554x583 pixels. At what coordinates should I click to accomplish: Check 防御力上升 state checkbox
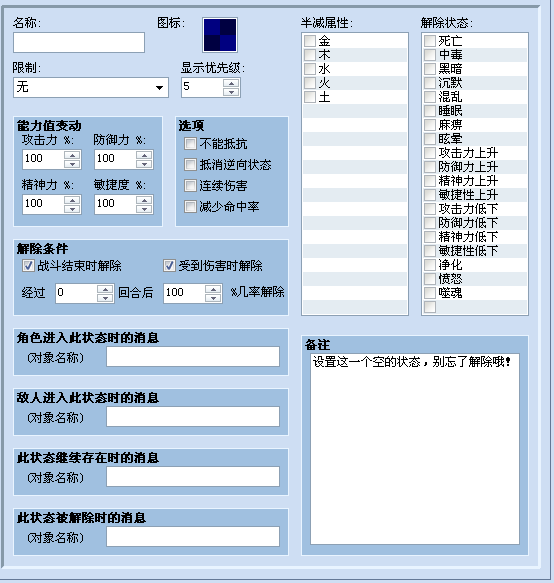tap(430, 167)
